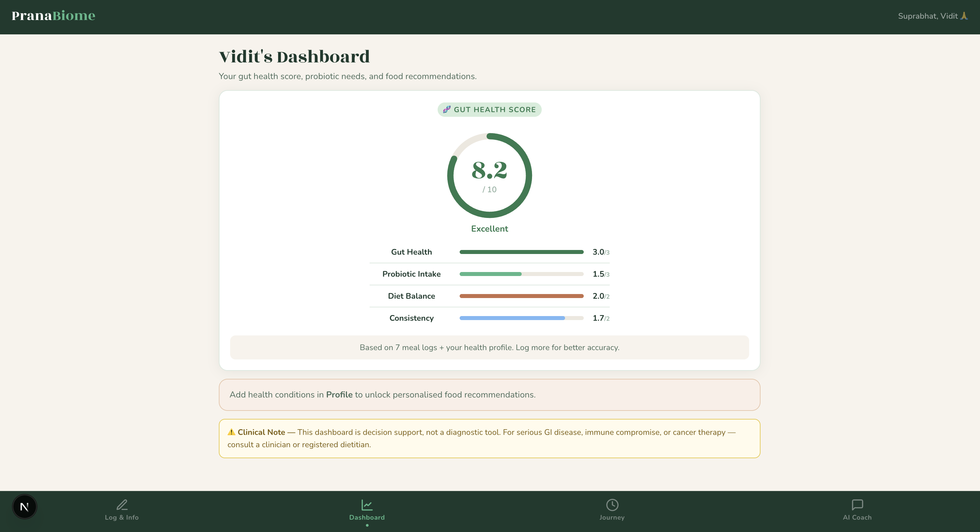Select the Dashboard tab label
Screen dimensions: 980x532
coord(367,518)
